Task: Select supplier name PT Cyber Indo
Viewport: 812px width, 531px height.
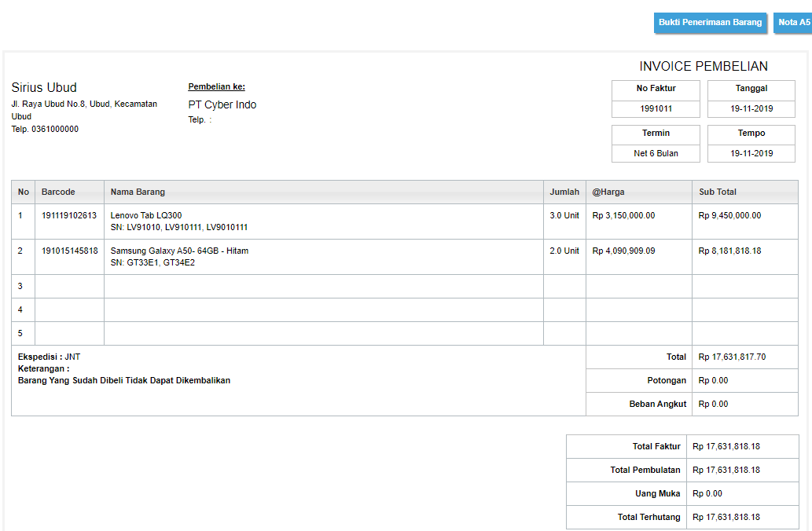Action: click(222, 104)
